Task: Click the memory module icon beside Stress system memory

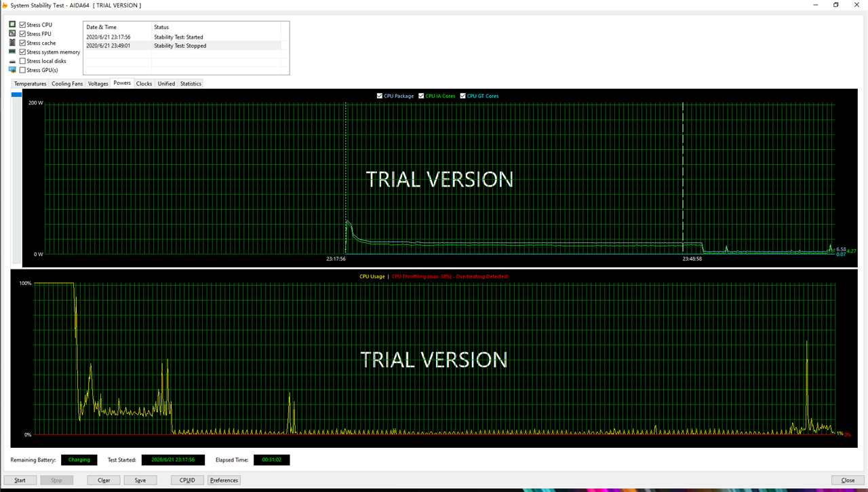Action: pos(12,52)
